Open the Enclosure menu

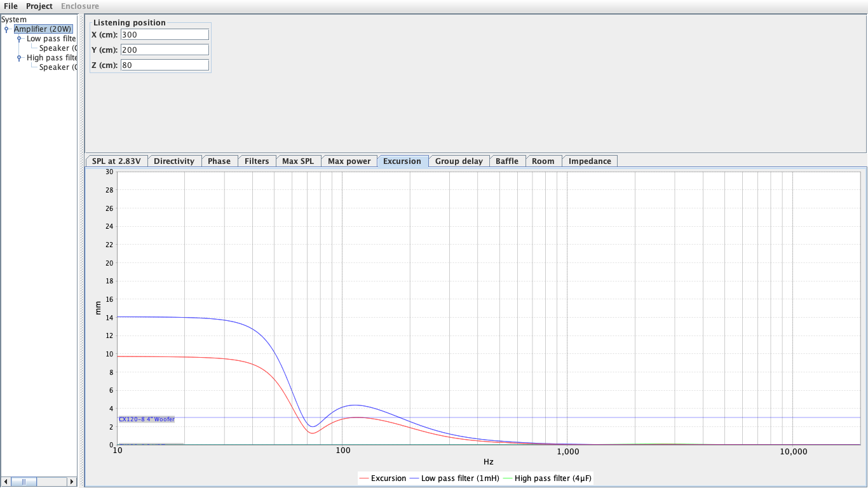tap(80, 6)
